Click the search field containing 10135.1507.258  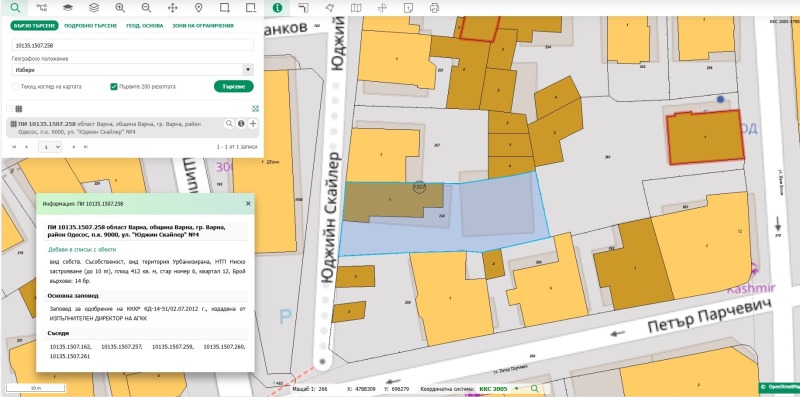pos(133,45)
